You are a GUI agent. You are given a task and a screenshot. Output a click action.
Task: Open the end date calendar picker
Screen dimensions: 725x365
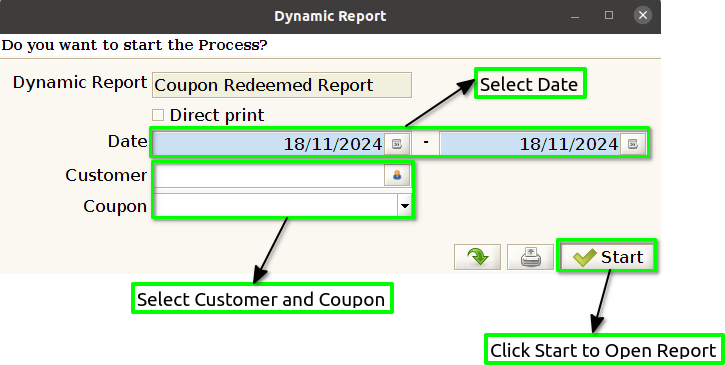pos(633,144)
